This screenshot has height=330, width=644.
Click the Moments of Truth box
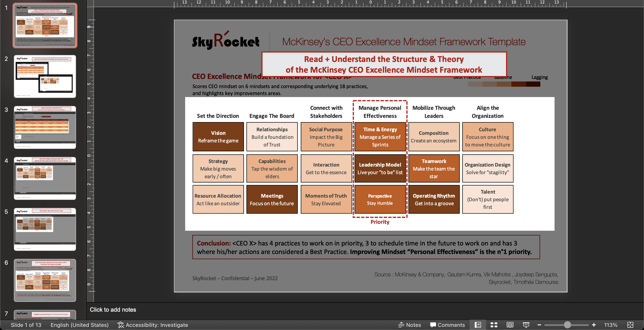tap(326, 199)
